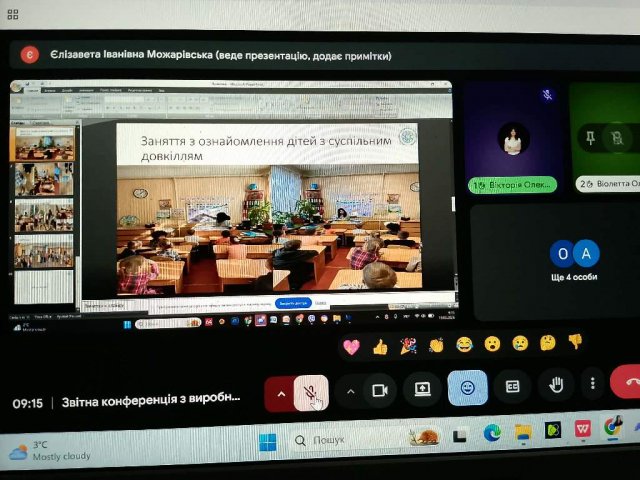Viewport: 640px width, 480px height.
Task: Click presenter name Єлізавета Іванівна Можарівська
Action: click(x=131, y=55)
